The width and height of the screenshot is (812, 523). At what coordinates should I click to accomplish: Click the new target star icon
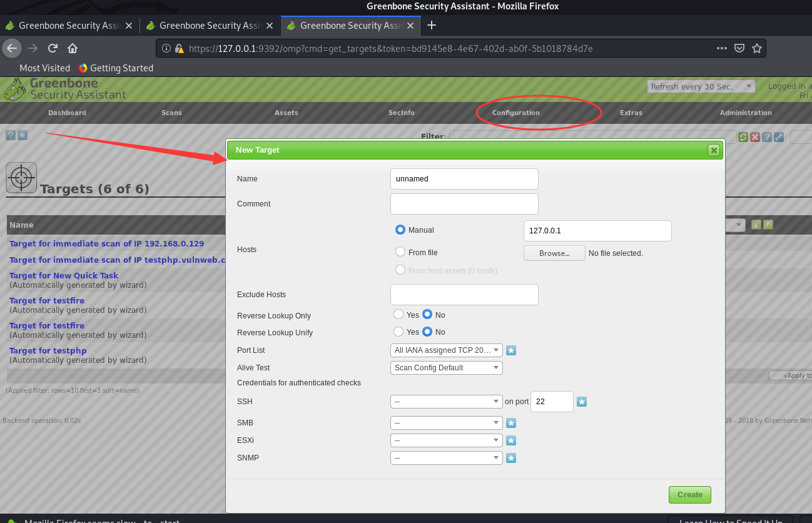tap(23, 135)
